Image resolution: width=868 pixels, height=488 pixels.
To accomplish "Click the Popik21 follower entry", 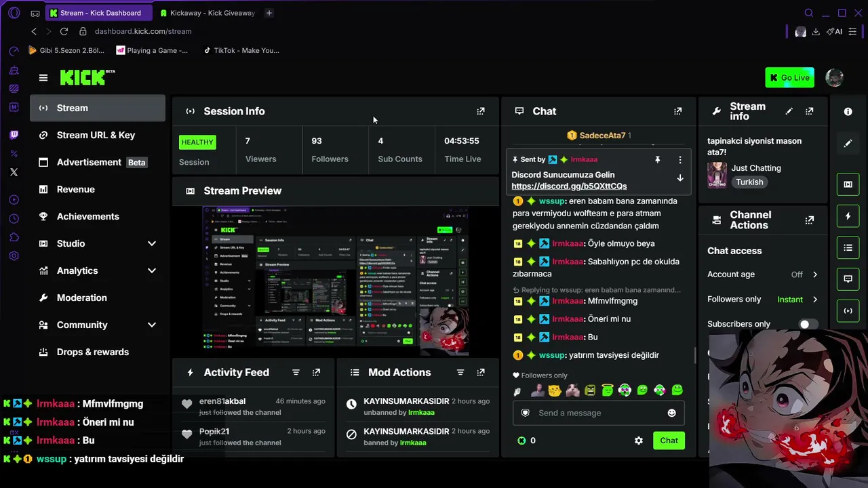I will [x=254, y=436].
